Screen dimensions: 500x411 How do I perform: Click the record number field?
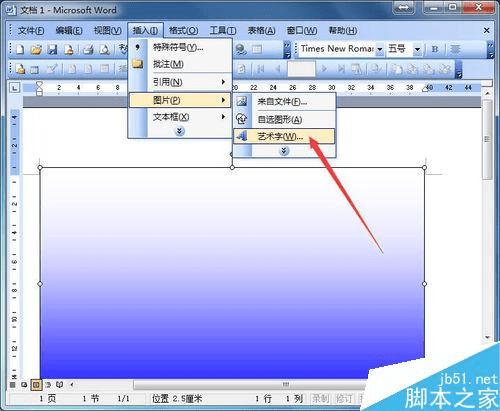click(301, 69)
